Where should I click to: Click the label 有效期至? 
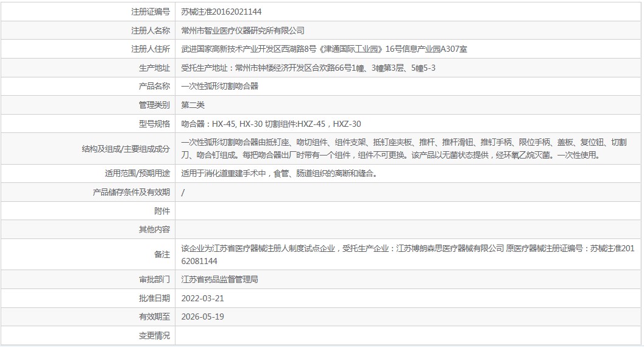[x=154, y=317]
